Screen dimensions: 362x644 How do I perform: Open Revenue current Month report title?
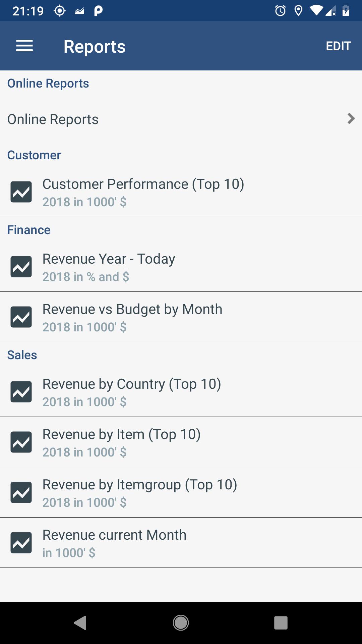click(x=114, y=535)
